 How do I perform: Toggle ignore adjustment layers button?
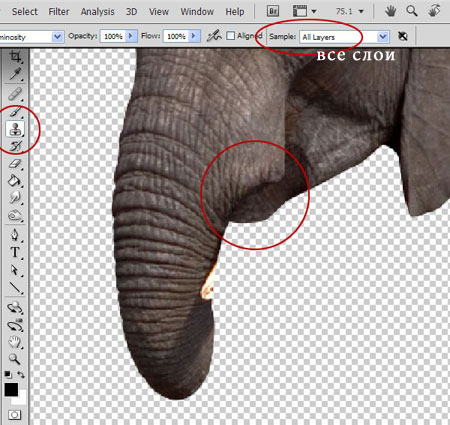(403, 36)
